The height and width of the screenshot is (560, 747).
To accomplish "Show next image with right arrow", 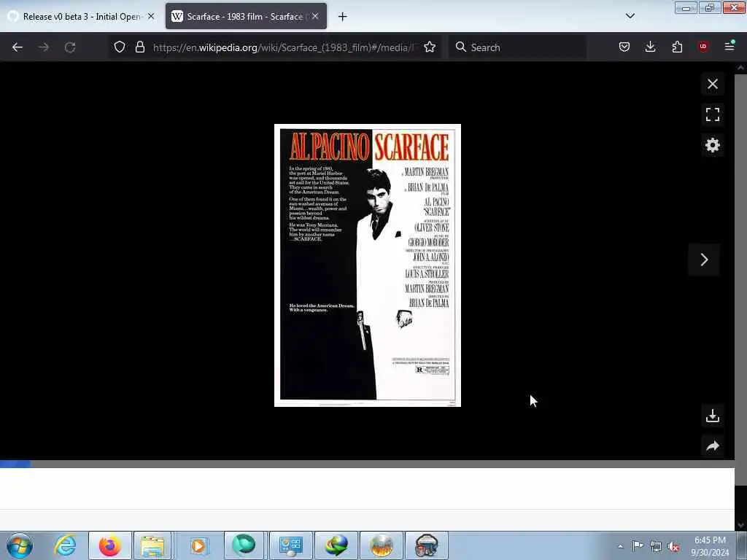I will pos(704,260).
